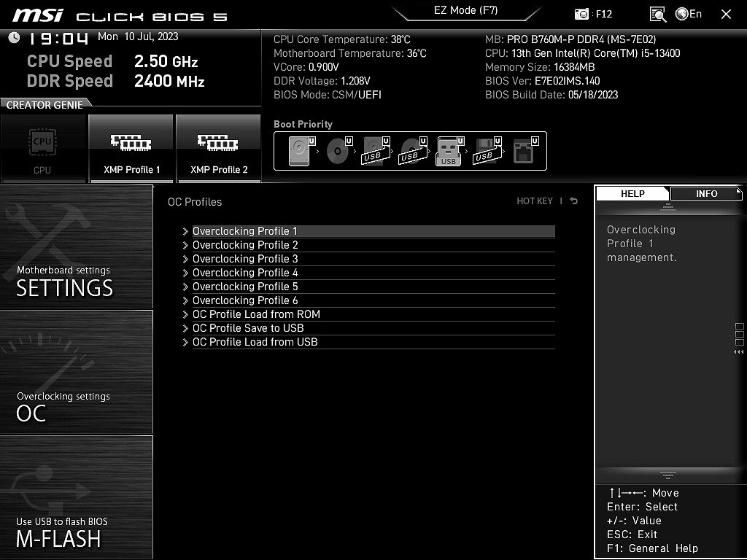Open Overclocking Profile 4

(373, 273)
